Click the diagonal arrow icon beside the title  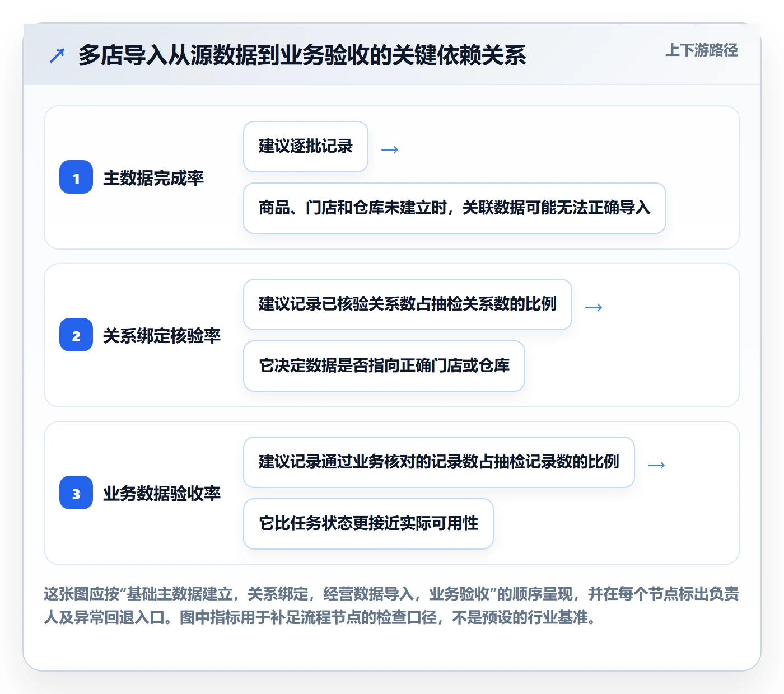coord(57,55)
